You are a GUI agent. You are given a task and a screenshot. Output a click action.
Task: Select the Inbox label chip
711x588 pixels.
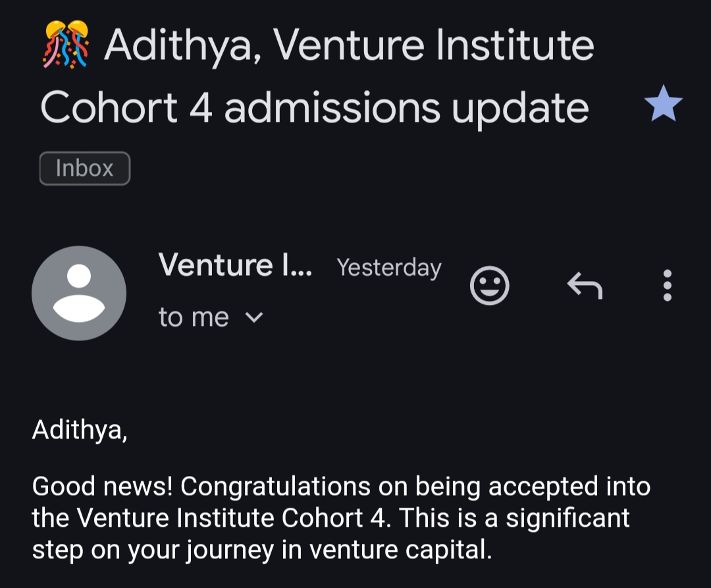tap(85, 169)
